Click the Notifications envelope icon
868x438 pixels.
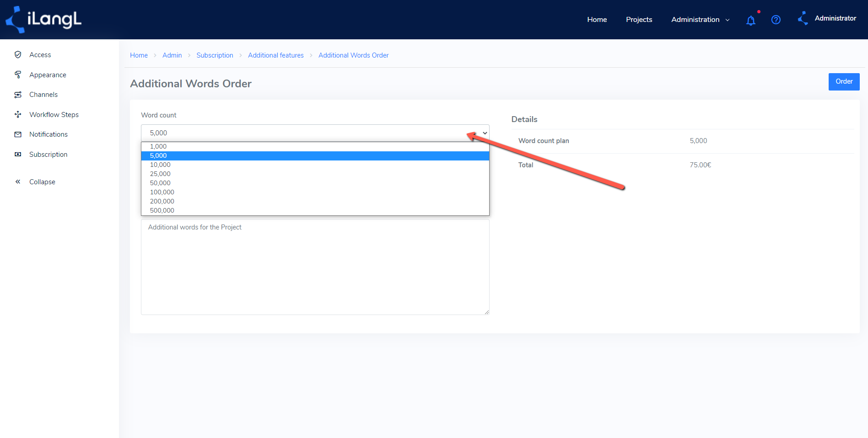click(18, 134)
